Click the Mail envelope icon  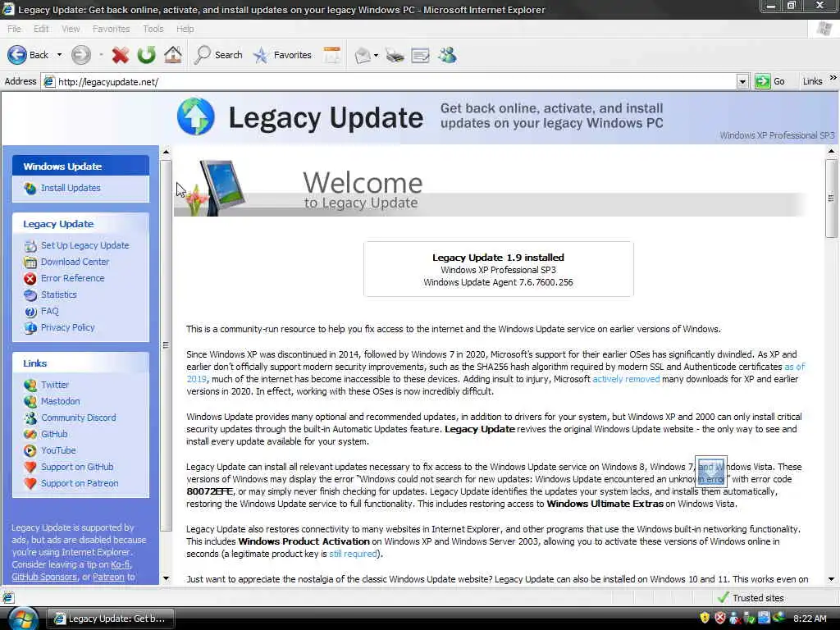(x=363, y=55)
